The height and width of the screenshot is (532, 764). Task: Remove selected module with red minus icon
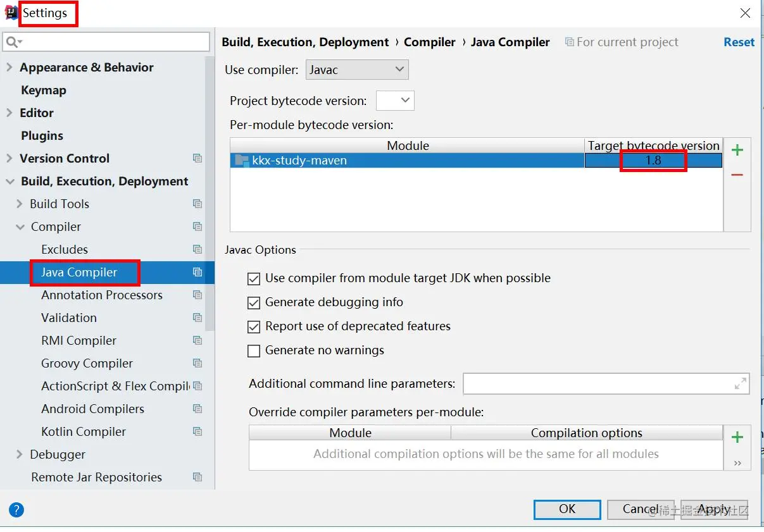coord(737,175)
